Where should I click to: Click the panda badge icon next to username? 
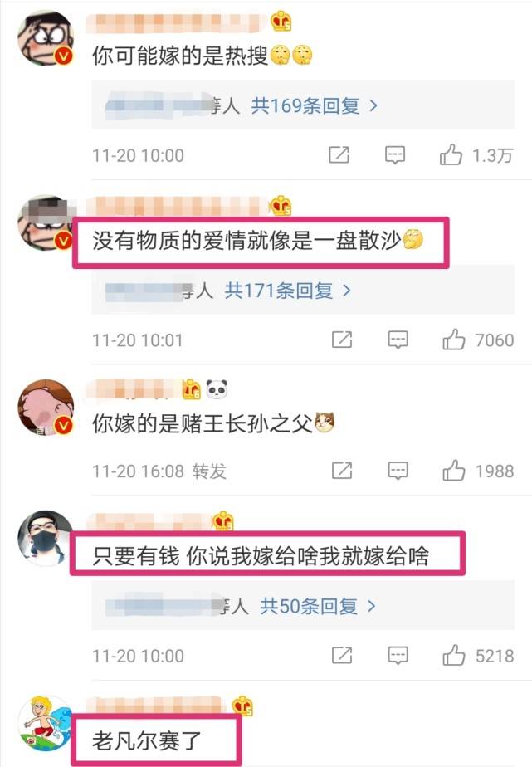tap(217, 389)
